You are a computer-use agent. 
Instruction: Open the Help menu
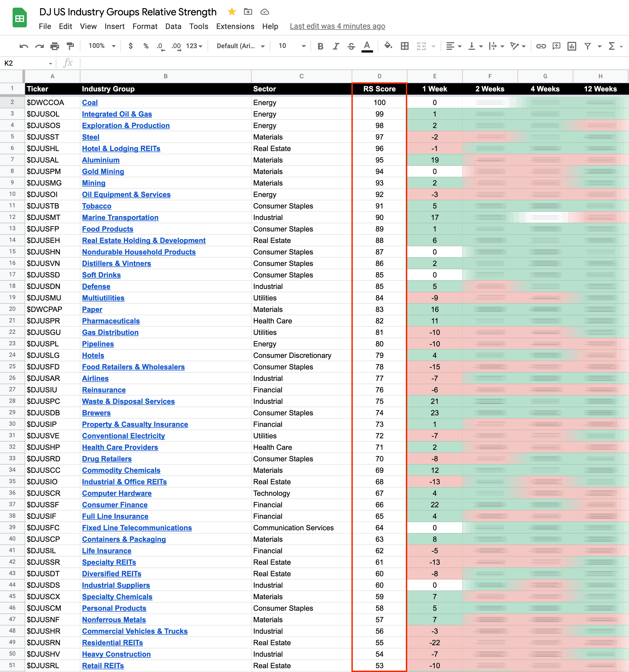coord(270,26)
